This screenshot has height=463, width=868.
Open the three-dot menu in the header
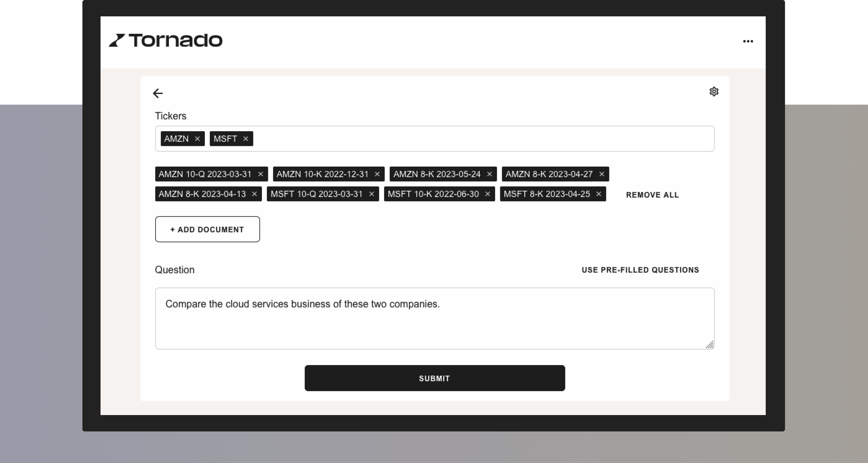tap(748, 41)
